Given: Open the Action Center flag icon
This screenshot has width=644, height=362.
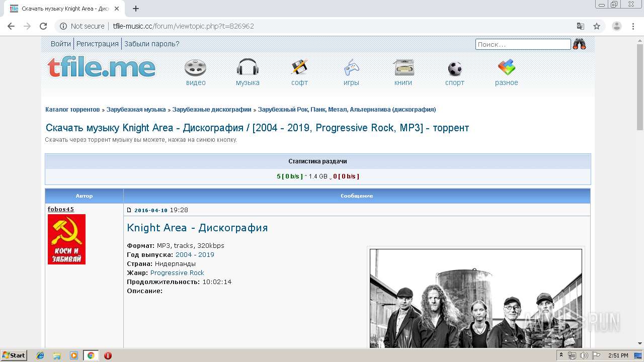Looking at the screenshot, I should 596,355.
